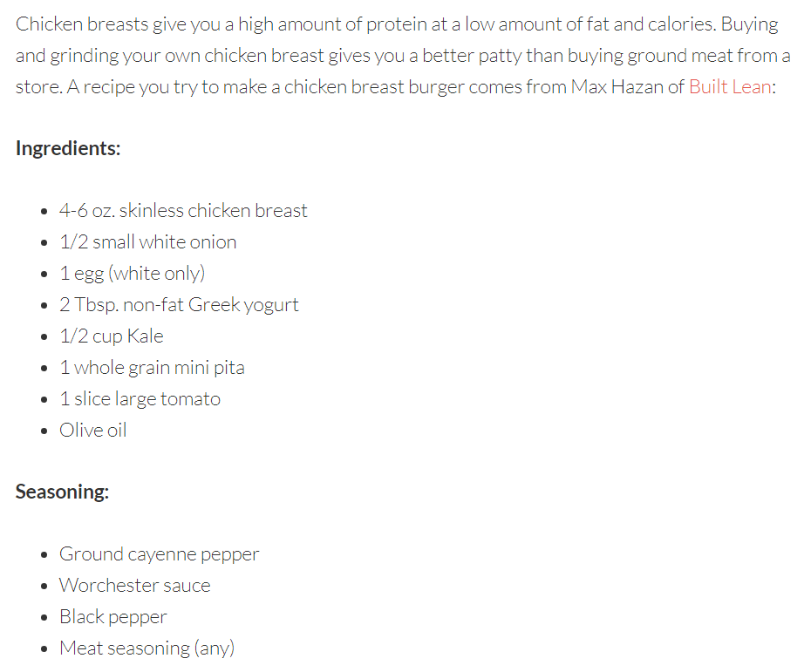
Task: Click the bullet before Olive oil
Action: (x=44, y=431)
